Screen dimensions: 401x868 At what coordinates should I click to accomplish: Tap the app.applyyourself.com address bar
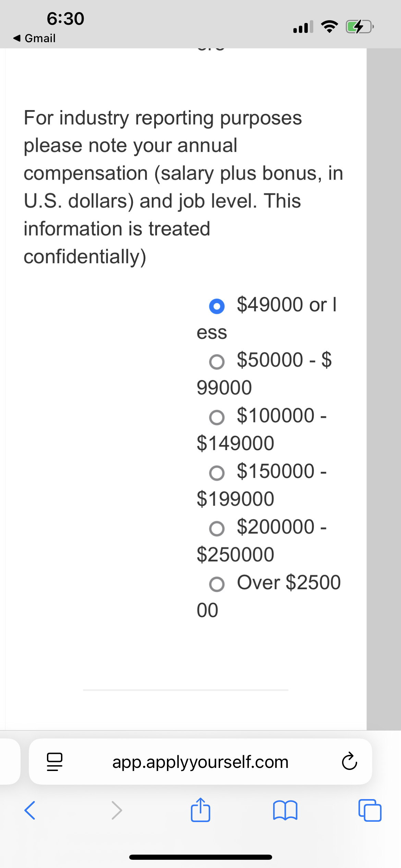point(200,762)
